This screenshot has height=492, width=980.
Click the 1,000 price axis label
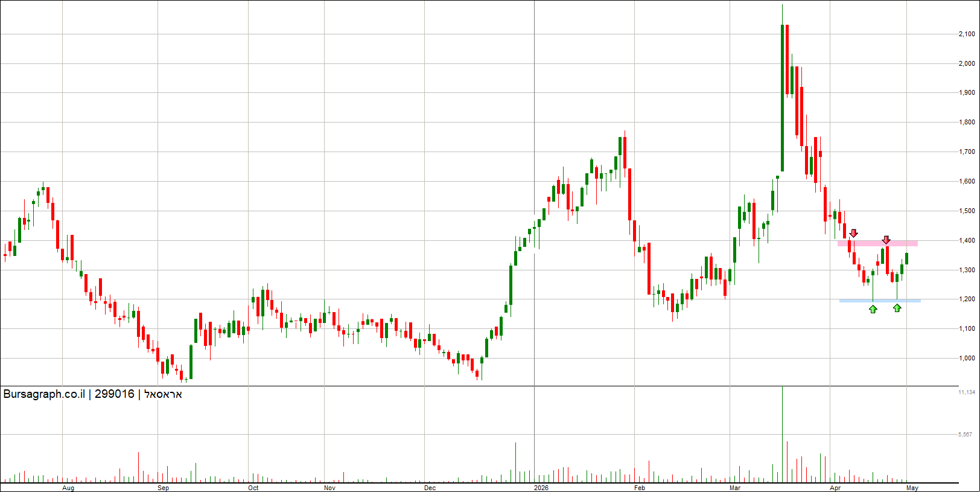(x=967, y=358)
